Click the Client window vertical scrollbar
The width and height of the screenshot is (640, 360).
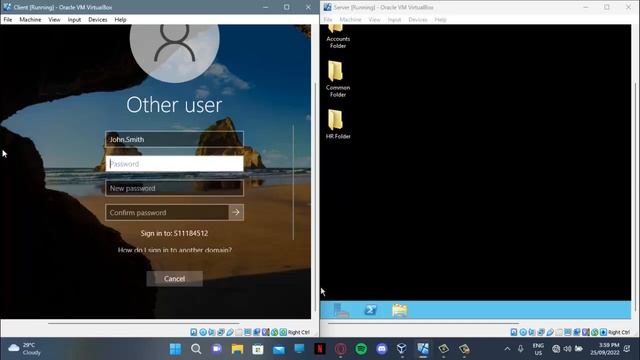[315, 196]
